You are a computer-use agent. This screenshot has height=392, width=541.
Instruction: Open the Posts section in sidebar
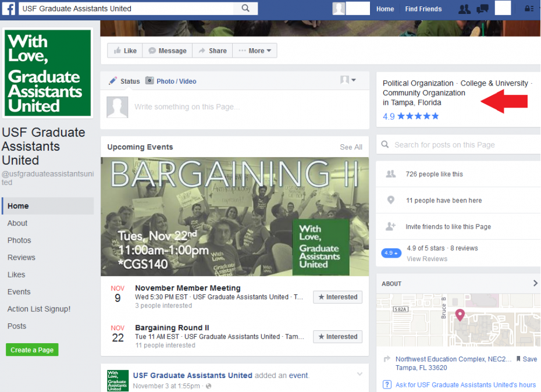tap(17, 326)
